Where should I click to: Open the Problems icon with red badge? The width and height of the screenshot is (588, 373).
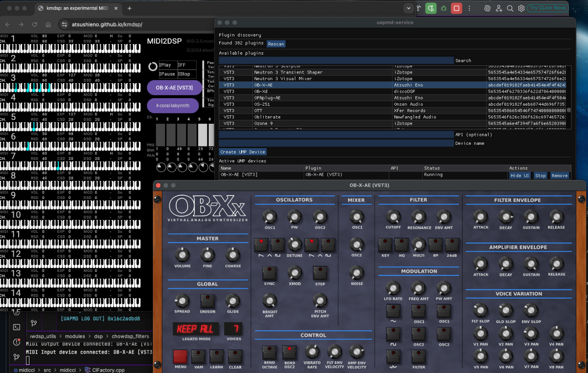(x=17, y=342)
